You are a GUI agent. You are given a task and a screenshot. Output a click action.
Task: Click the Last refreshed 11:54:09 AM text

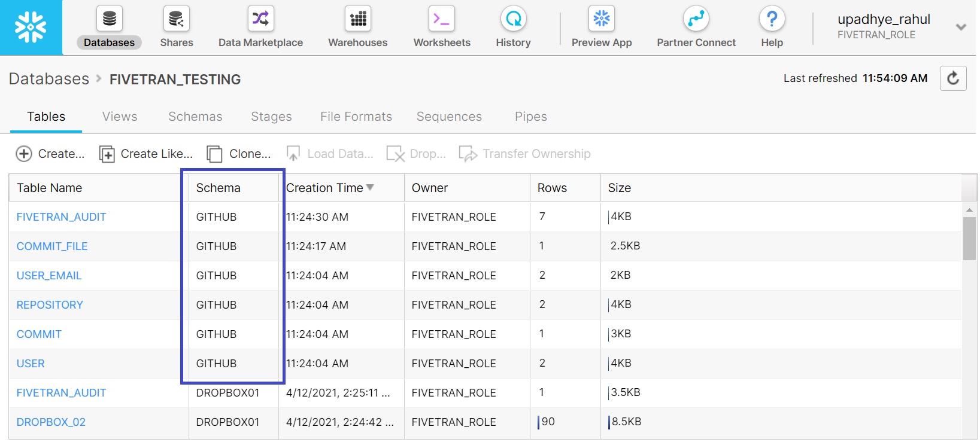(x=855, y=78)
